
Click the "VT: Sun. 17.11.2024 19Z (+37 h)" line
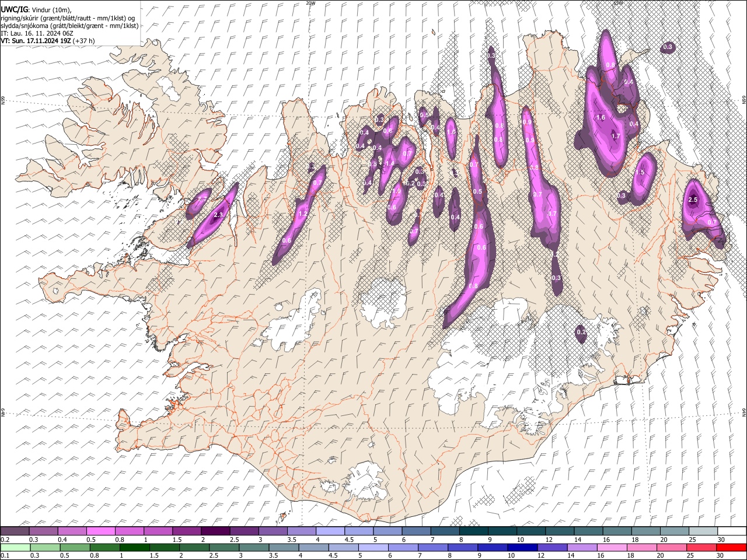[x=48, y=41]
